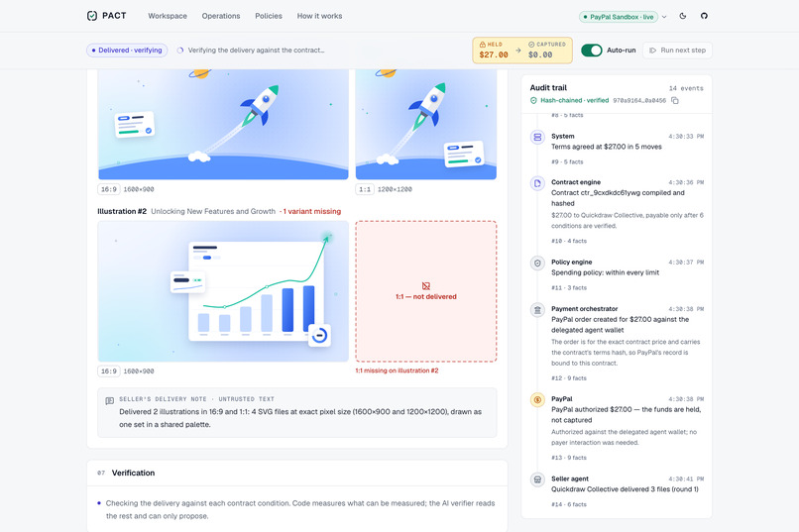Expand #13 · 9 facts

click(x=569, y=458)
